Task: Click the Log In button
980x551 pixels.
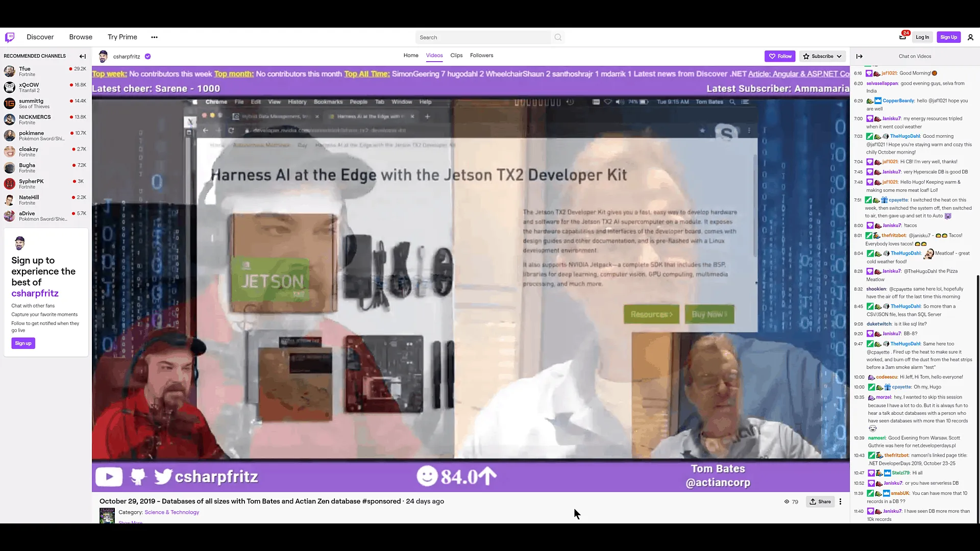Action: (x=922, y=37)
